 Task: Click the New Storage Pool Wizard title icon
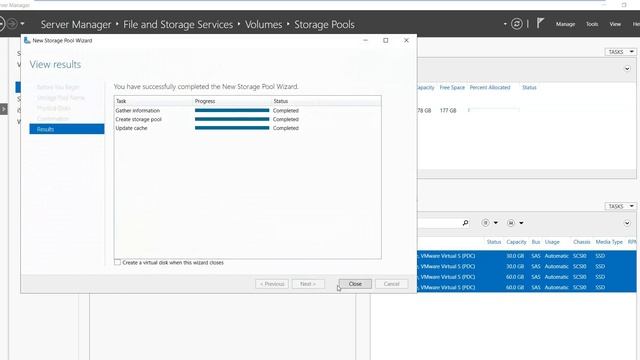(x=27, y=40)
